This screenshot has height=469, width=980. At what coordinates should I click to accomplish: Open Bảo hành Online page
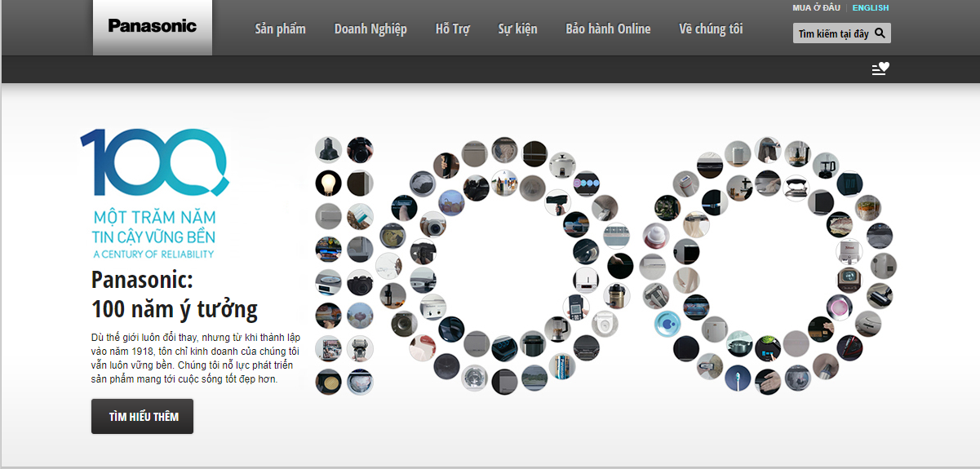point(608,29)
